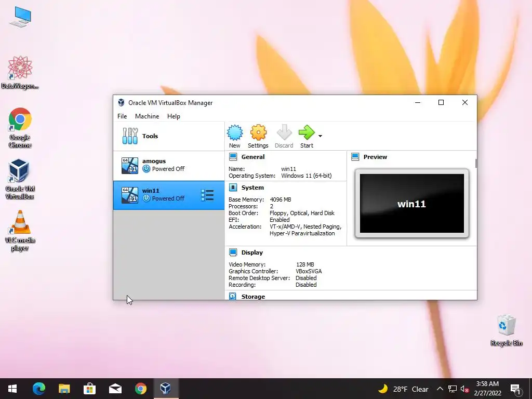This screenshot has width=532, height=399.
Task: Show hidden system tray icons
Action: click(x=440, y=389)
